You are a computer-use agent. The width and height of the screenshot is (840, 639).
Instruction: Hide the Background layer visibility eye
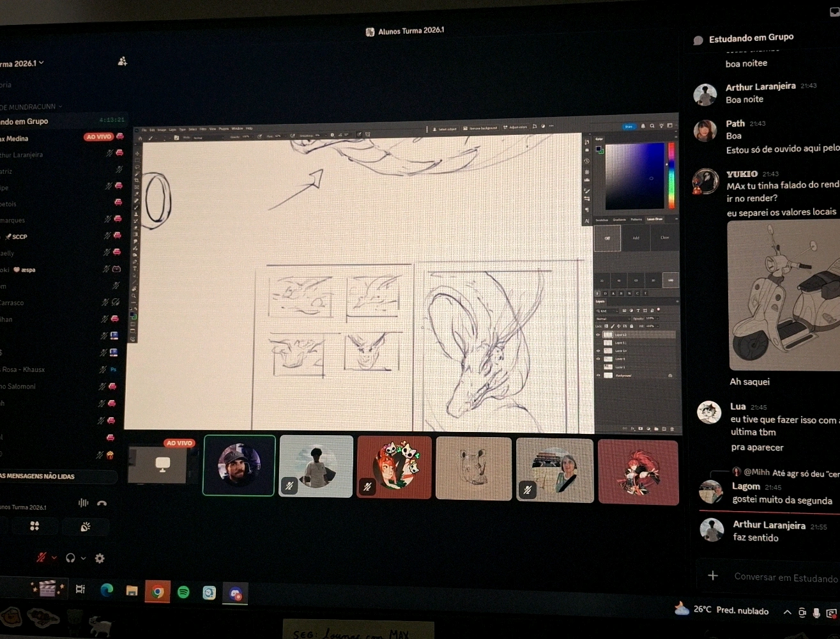point(599,376)
